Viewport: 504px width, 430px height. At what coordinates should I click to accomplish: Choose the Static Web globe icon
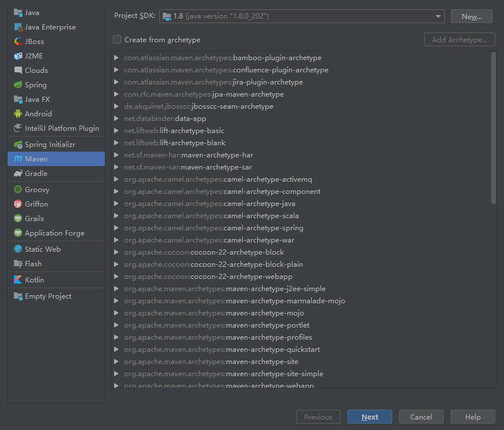[18, 249]
